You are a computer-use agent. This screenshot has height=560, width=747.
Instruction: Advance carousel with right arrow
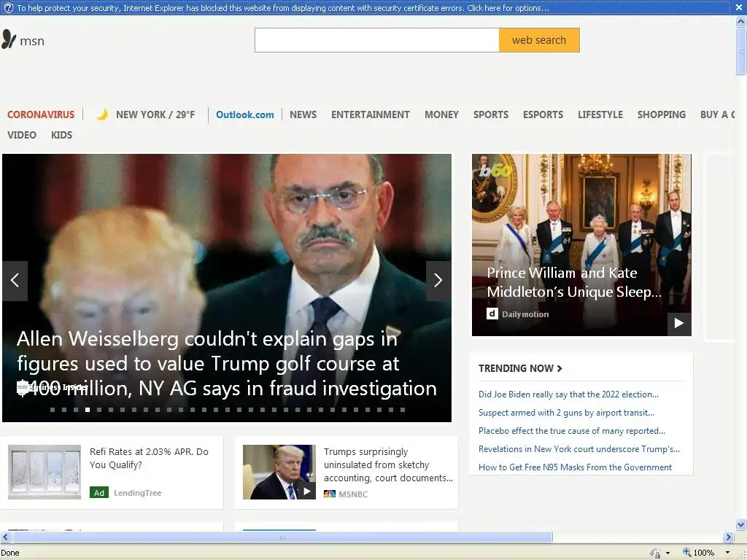coord(438,281)
